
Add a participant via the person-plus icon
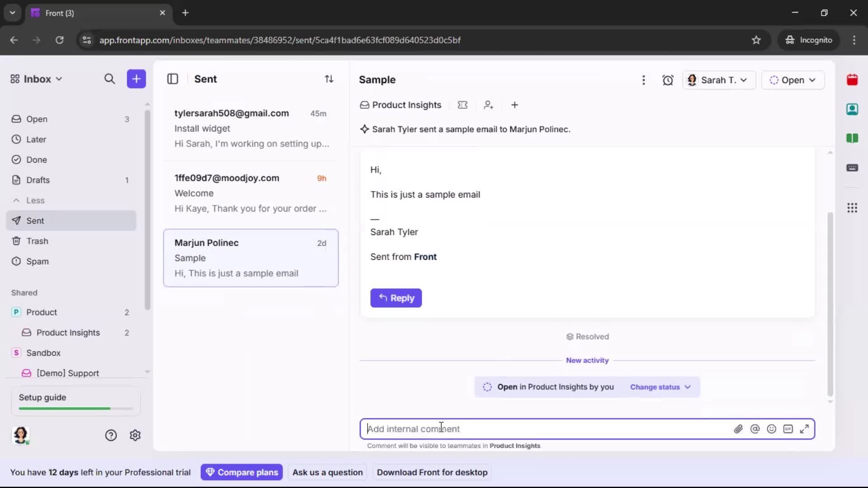pos(489,105)
